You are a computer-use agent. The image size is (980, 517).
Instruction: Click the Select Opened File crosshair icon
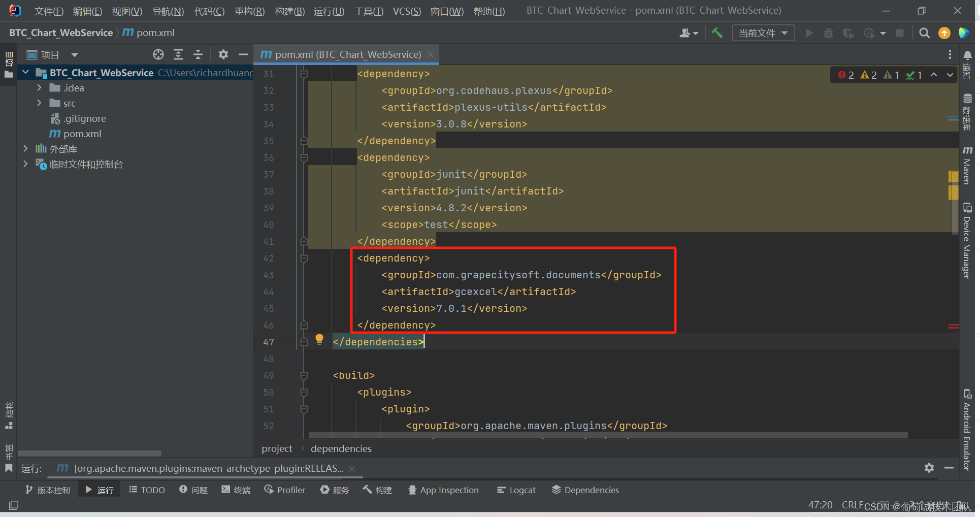tap(158, 54)
